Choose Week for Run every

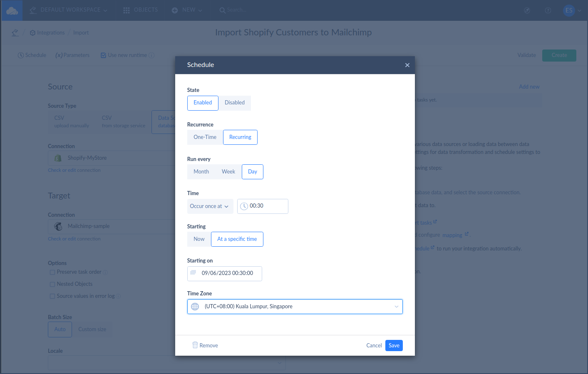(228, 172)
